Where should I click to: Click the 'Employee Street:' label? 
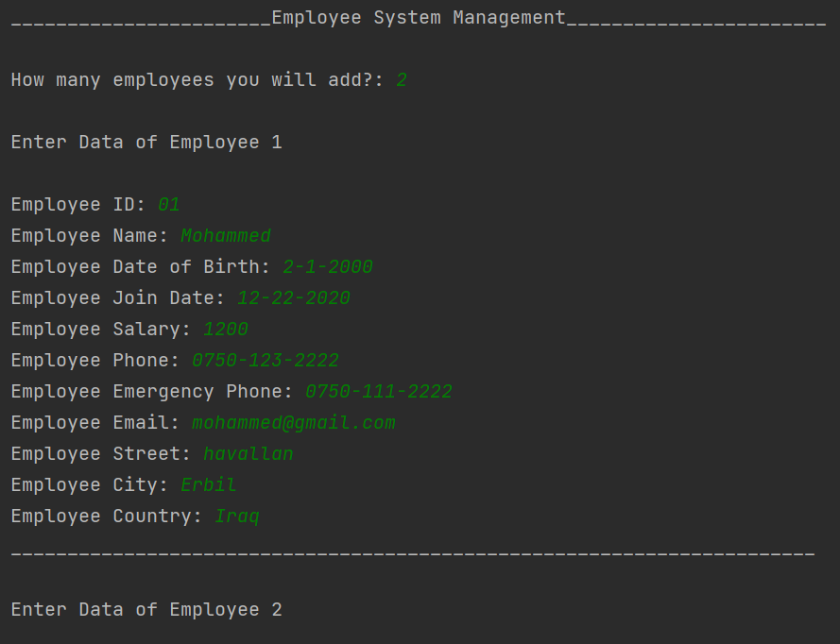[101, 453]
